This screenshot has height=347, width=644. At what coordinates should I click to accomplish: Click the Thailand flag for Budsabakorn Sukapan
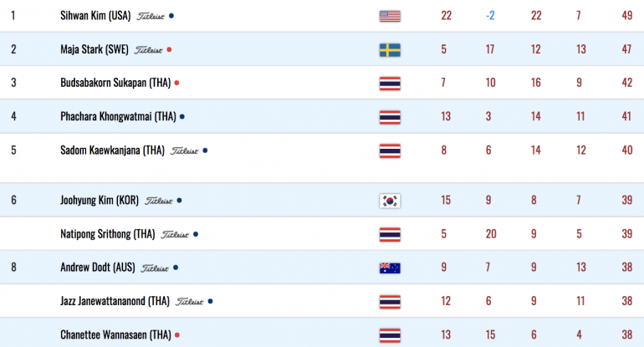point(390,84)
